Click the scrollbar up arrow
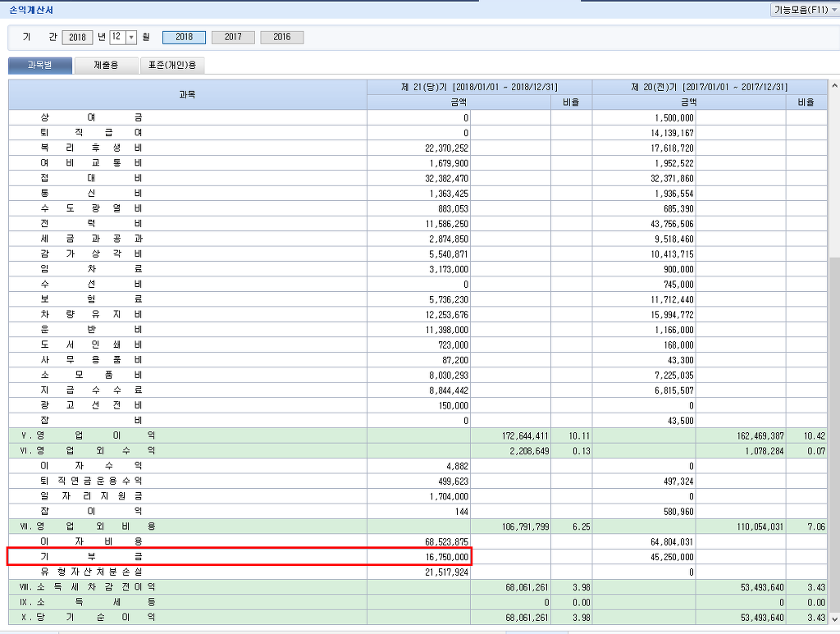This screenshot has width=840, height=634. point(834,86)
